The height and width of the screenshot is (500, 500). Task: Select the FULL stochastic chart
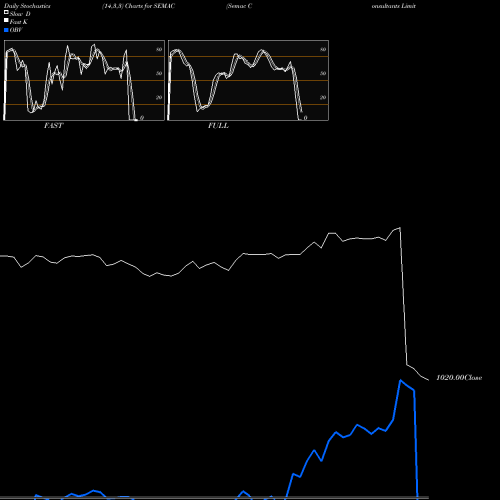[x=248, y=80]
